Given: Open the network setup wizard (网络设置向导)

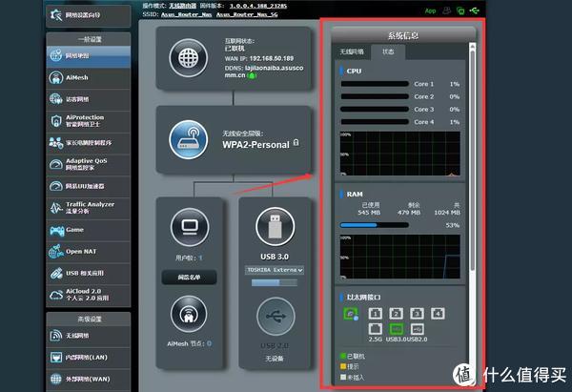Looking at the screenshot, I should click(89, 15).
